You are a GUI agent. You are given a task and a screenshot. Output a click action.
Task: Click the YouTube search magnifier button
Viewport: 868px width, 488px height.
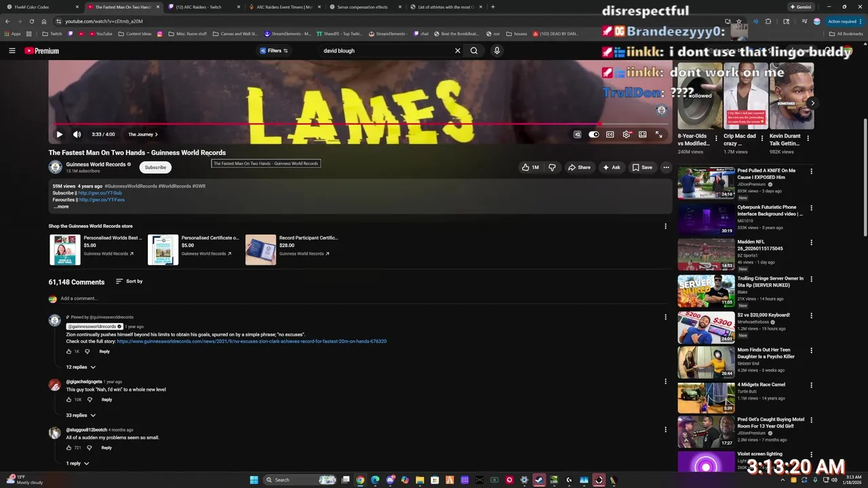pos(474,51)
